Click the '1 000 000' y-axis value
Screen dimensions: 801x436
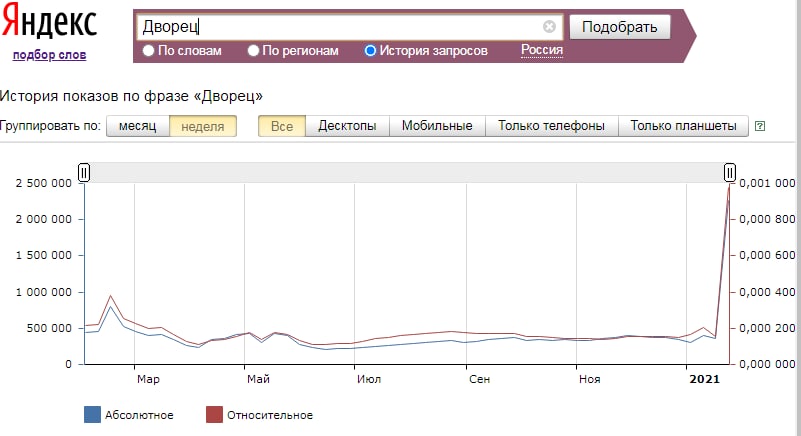[x=44, y=292]
